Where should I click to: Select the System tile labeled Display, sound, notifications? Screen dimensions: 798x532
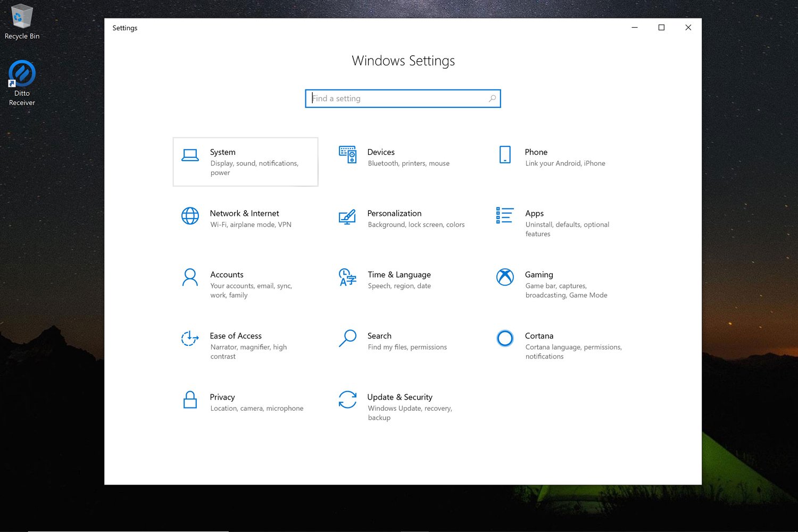[245, 162]
